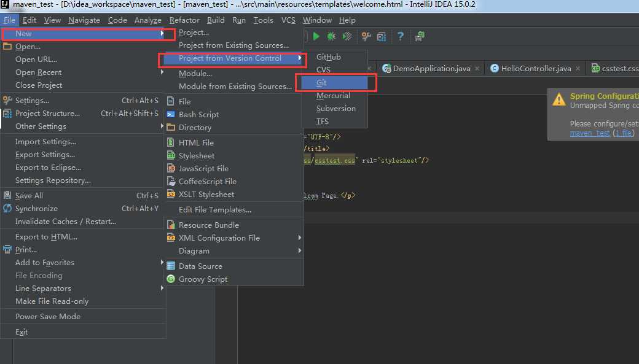Click the green Run toolbar icon
The image size is (639, 364).
point(316,36)
